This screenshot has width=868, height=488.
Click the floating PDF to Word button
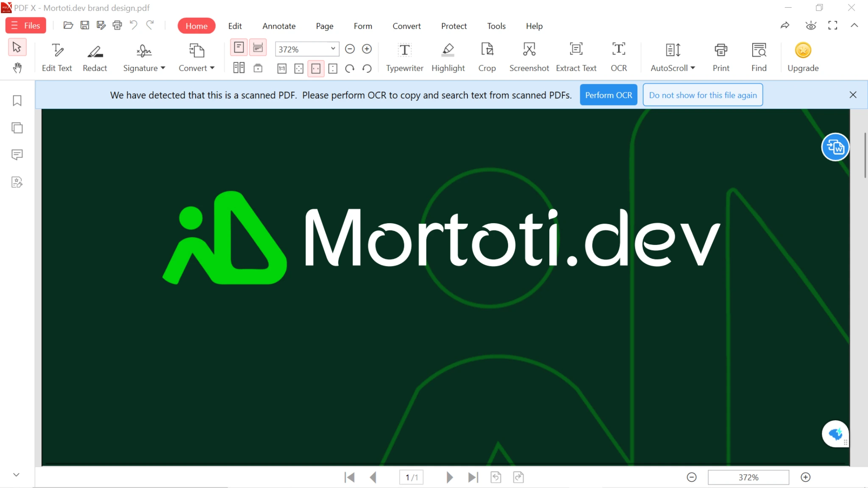(x=835, y=147)
